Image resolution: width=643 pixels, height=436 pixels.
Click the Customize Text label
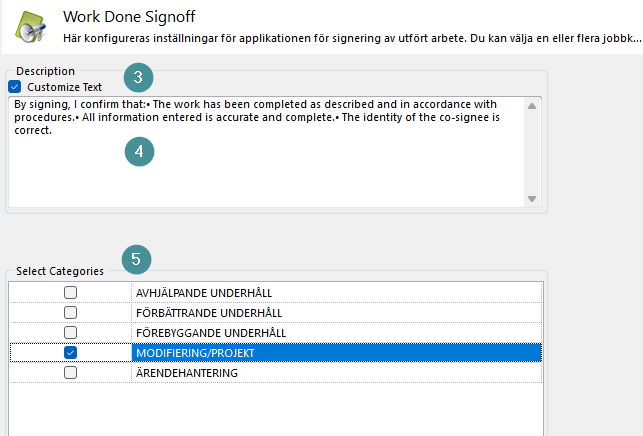coord(65,87)
